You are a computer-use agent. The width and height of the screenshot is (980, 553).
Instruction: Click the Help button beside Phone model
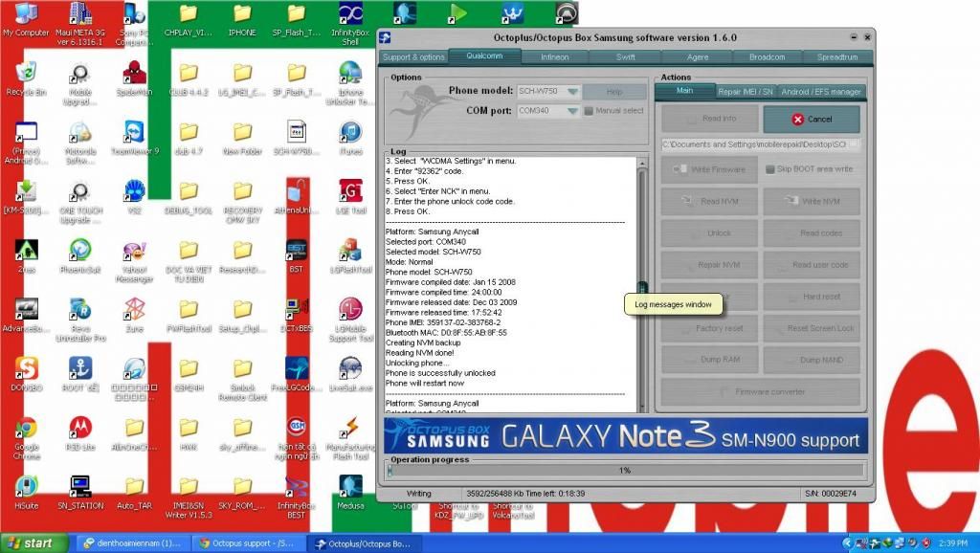click(x=614, y=92)
